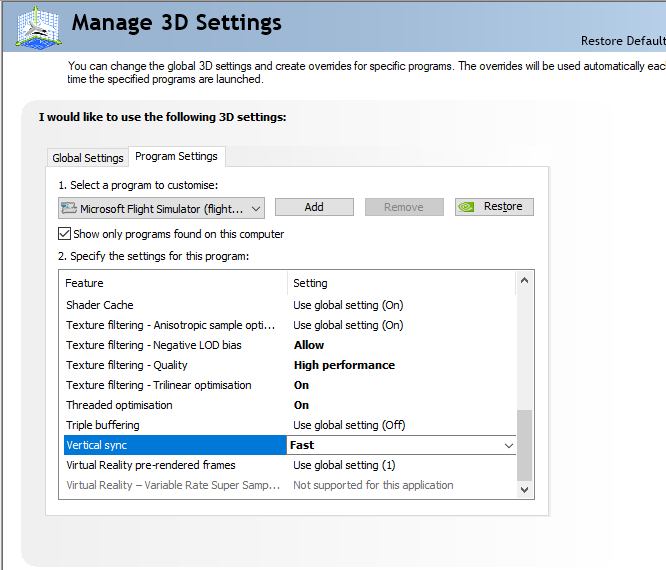Switch to the Global Settings tab

point(87,158)
